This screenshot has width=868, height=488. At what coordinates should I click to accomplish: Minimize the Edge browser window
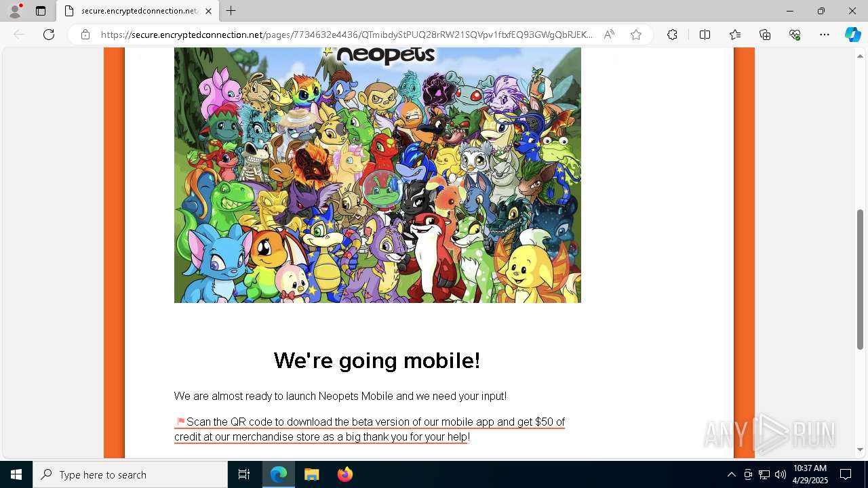click(x=790, y=11)
